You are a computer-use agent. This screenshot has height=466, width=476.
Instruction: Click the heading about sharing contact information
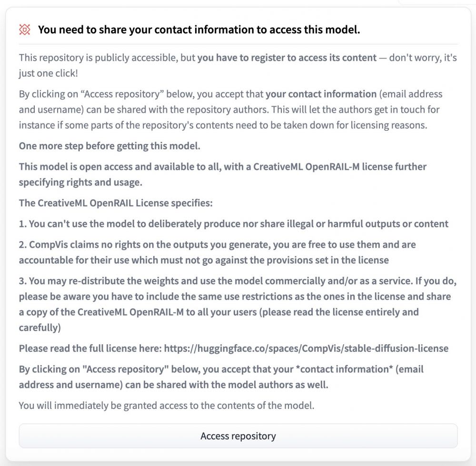tap(199, 29)
